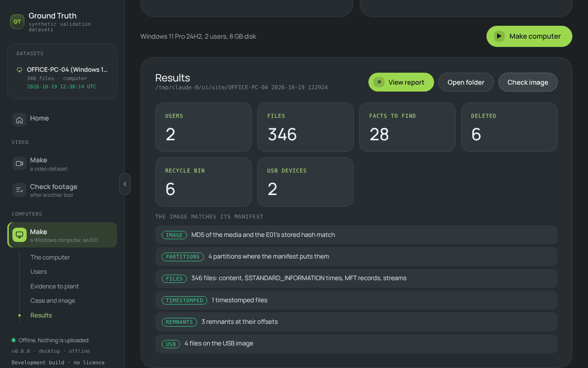
Task: Click the Check image button
Action: 528,82
